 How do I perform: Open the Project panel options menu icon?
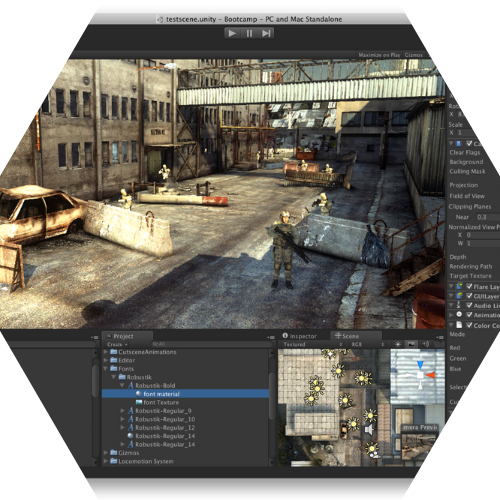[270, 337]
